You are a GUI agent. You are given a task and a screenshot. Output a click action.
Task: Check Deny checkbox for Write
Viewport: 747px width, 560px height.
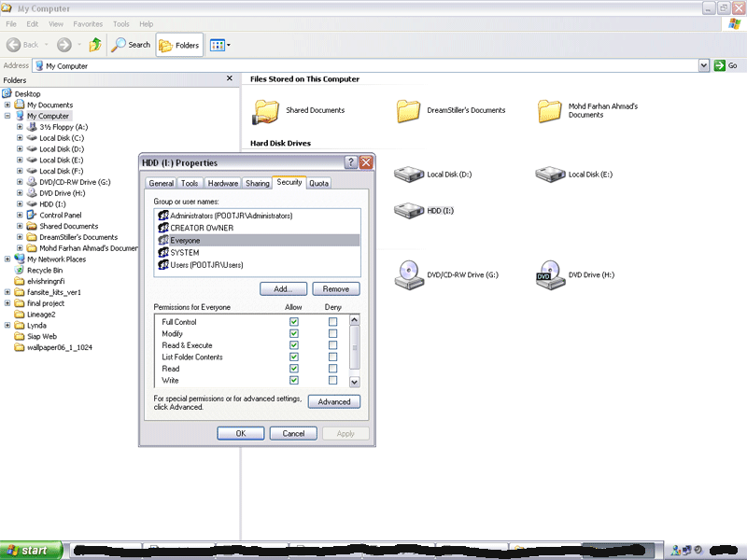coord(332,380)
